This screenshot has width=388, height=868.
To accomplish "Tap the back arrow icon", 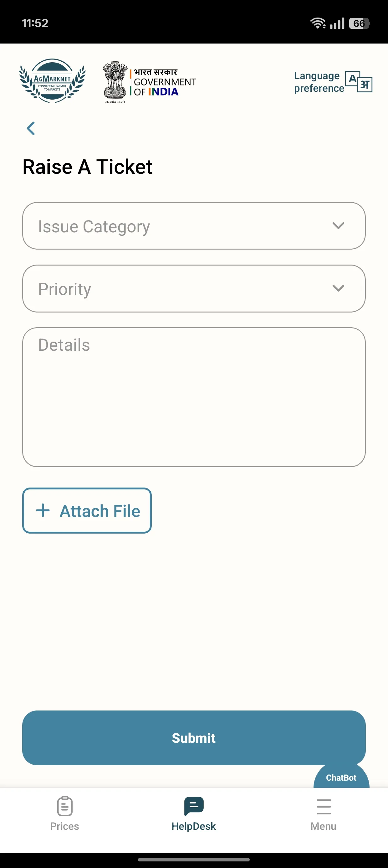I will [x=31, y=128].
